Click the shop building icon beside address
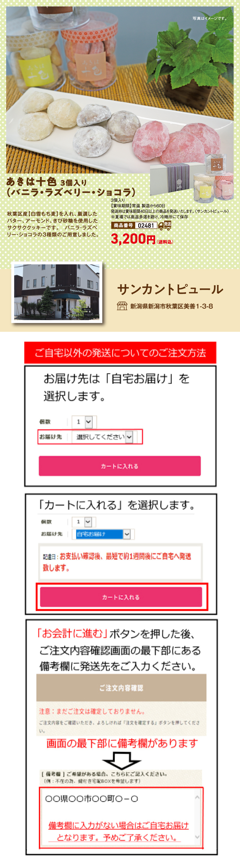 tap(122, 306)
